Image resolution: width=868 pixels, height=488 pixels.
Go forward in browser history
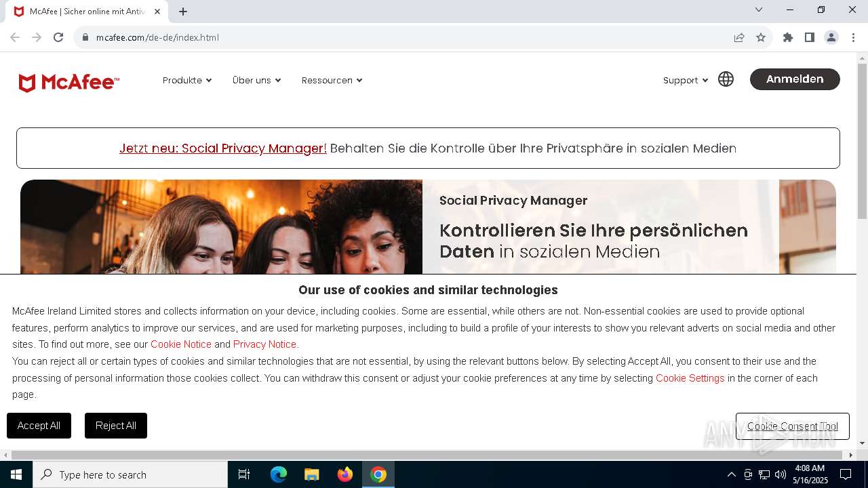click(x=37, y=37)
